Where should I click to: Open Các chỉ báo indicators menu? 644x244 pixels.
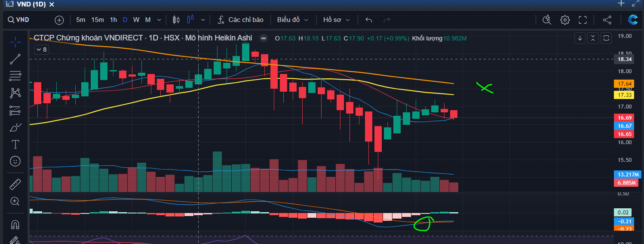(x=240, y=20)
